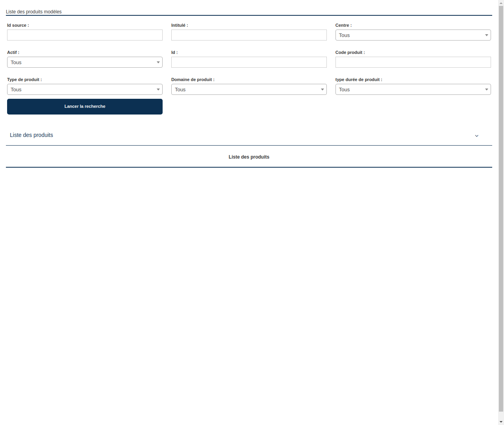The height and width of the screenshot is (425, 504).
Task: Select the Code produit input field
Action: point(413,62)
